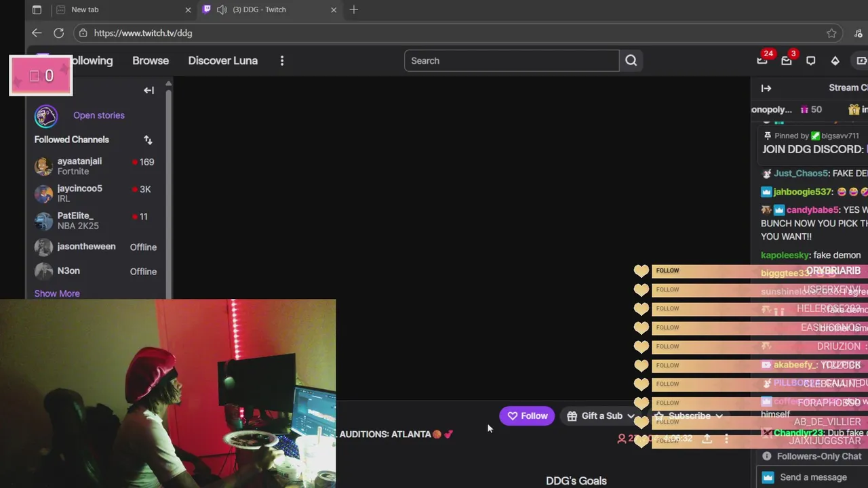Click kapoleesky username in chat
Image resolution: width=868 pixels, height=488 pixels.
(x=785, y=256)
